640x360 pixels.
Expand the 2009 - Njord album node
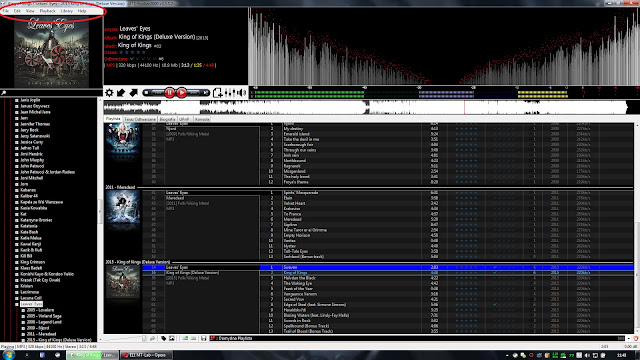(23, 328)
